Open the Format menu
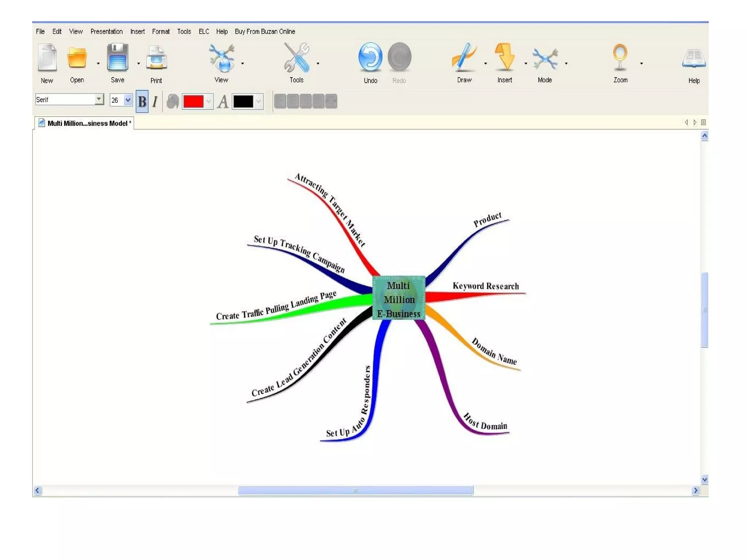Viewport: 747px width, 560px height. 161,32
